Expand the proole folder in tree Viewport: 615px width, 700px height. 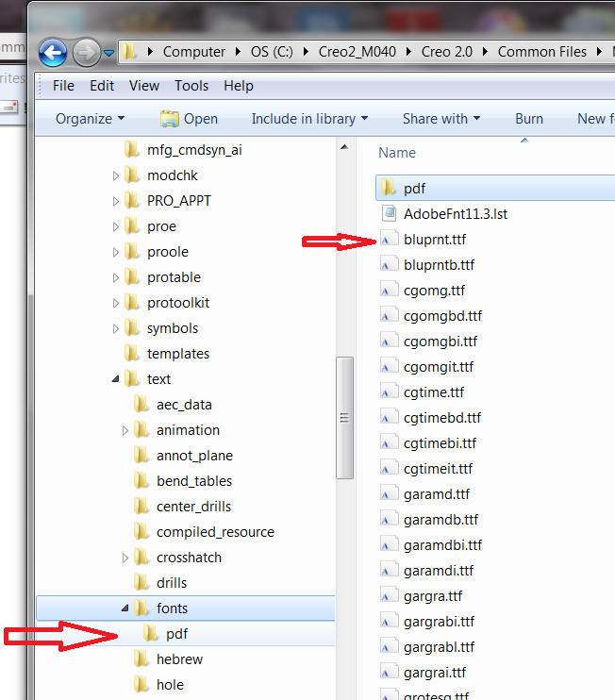coord(116,252)
